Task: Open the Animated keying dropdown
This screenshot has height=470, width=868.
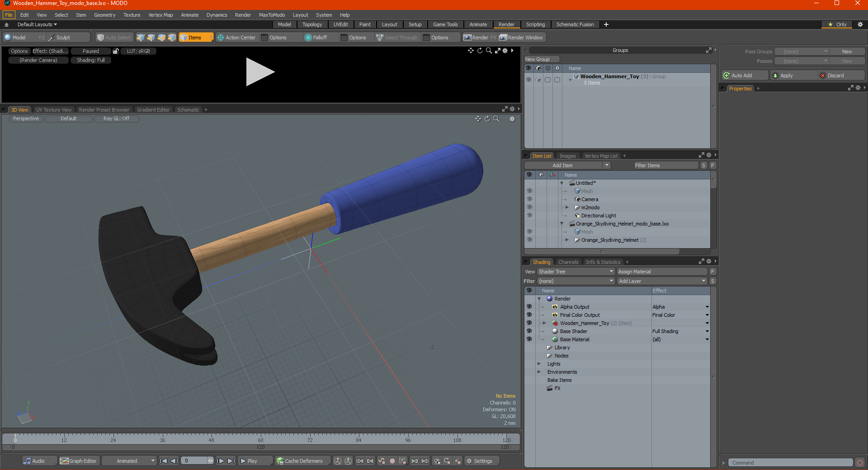Action: pos(129,461)
